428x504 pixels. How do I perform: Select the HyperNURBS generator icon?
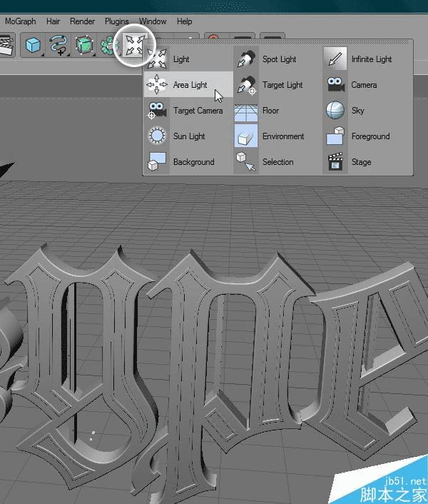point(84,45)
